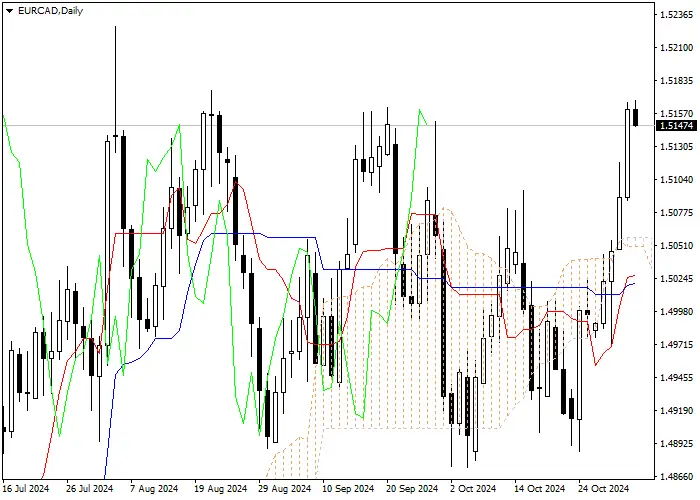Click the 1.51570 price scale label
Image resolution: width=700 pixels, height=500 pixels.
coord(676,114)
